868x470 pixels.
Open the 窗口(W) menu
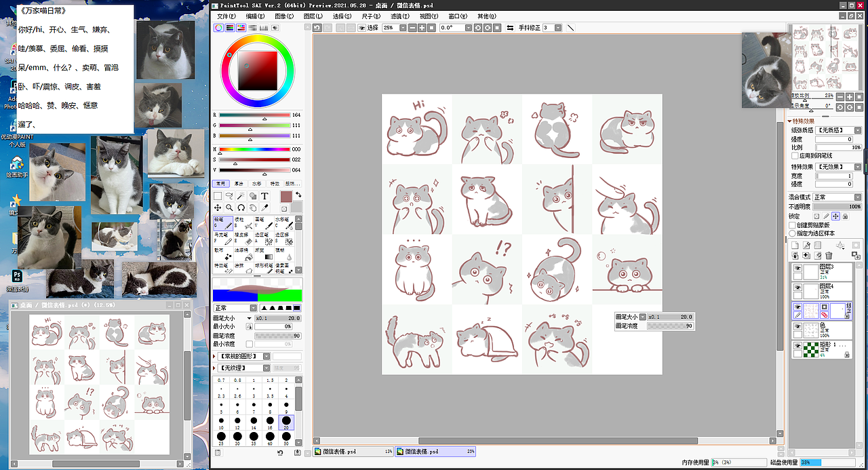click(458, 16)
